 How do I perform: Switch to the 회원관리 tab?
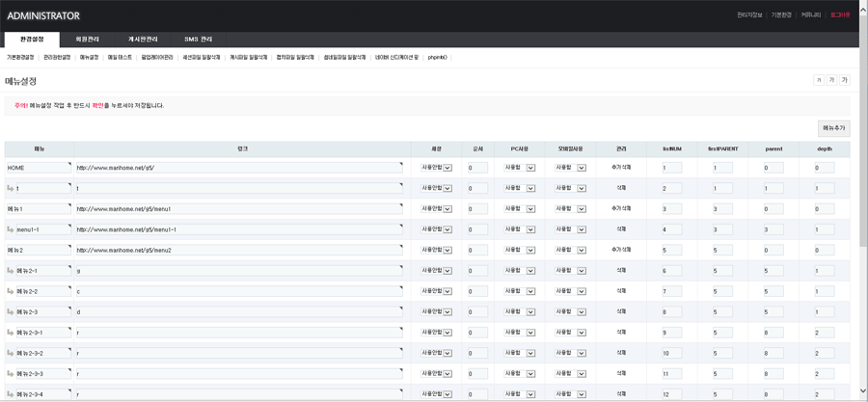click(x=87, y=40)
